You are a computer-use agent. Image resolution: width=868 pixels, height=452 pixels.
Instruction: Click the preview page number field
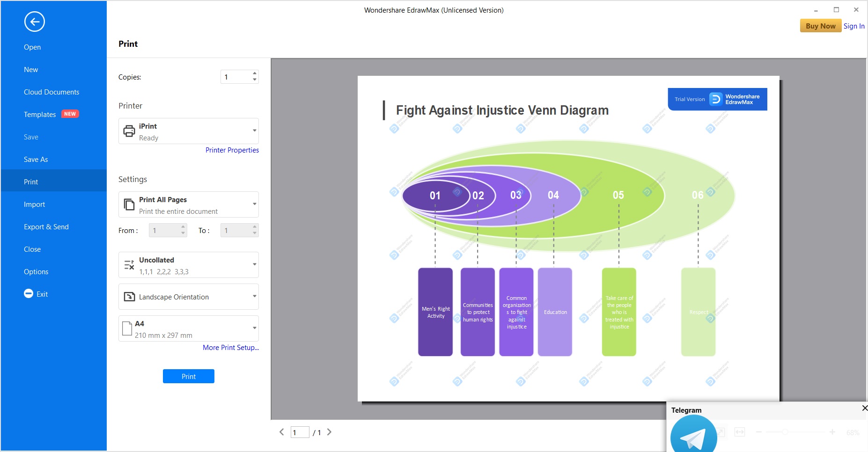click(299, 432)
